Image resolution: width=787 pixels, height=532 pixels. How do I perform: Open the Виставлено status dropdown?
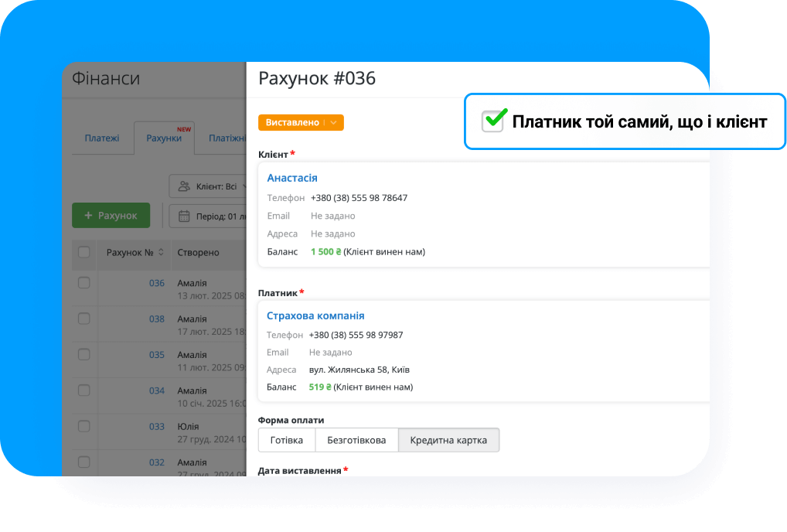coord(333,122)
